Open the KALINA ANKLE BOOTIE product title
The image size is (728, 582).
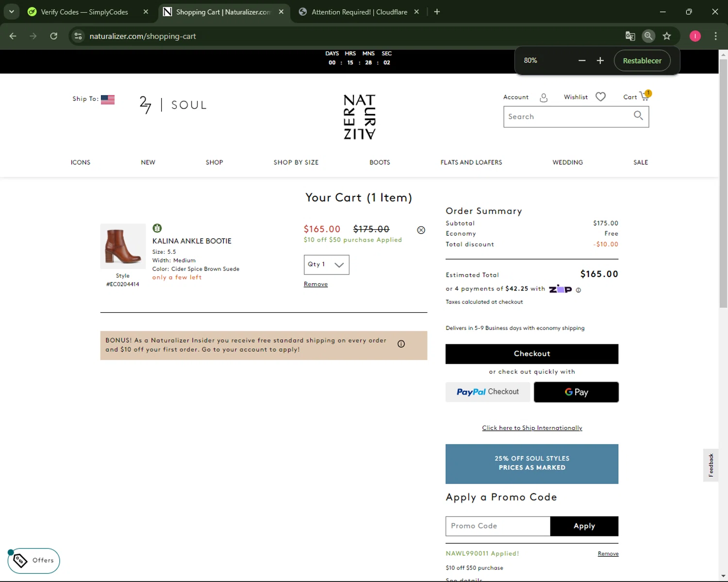[192, 241]
